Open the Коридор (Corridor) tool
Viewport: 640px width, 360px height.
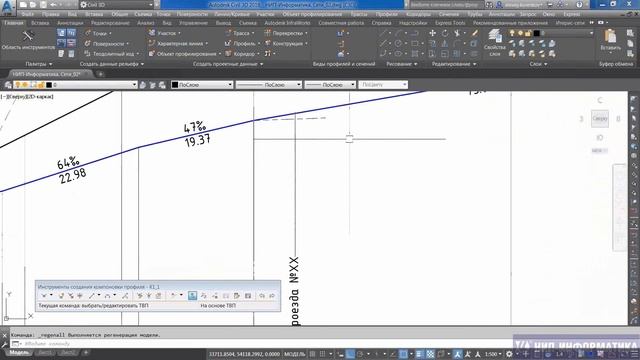[x=242, y=53]
